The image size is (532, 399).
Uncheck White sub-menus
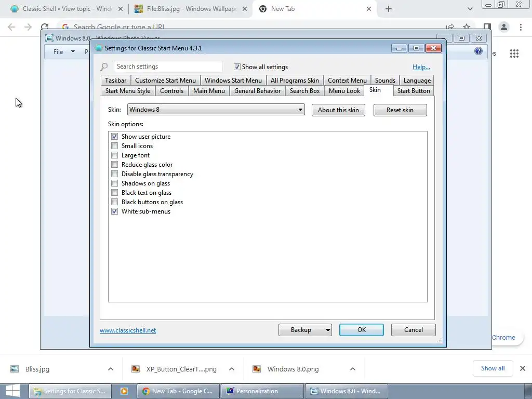coord(115,211)
